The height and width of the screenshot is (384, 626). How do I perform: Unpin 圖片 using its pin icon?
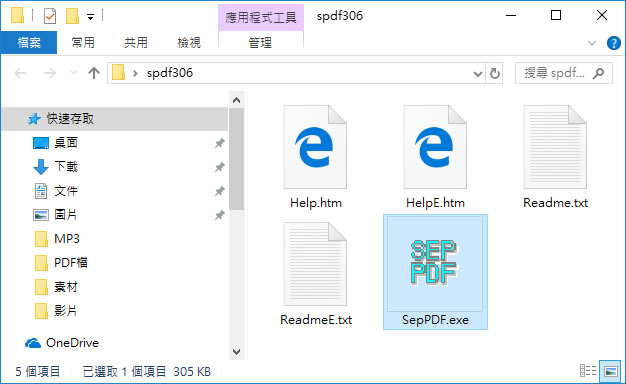point(220,215)
